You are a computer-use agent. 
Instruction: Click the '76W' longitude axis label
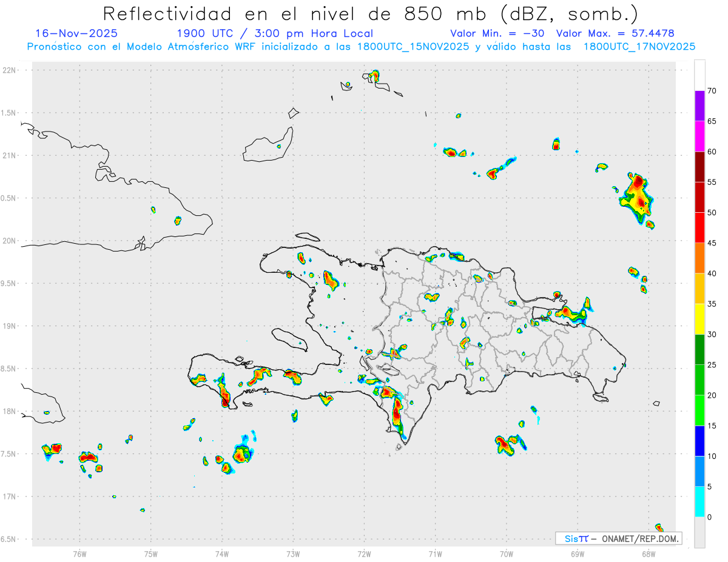coord(79,554)
